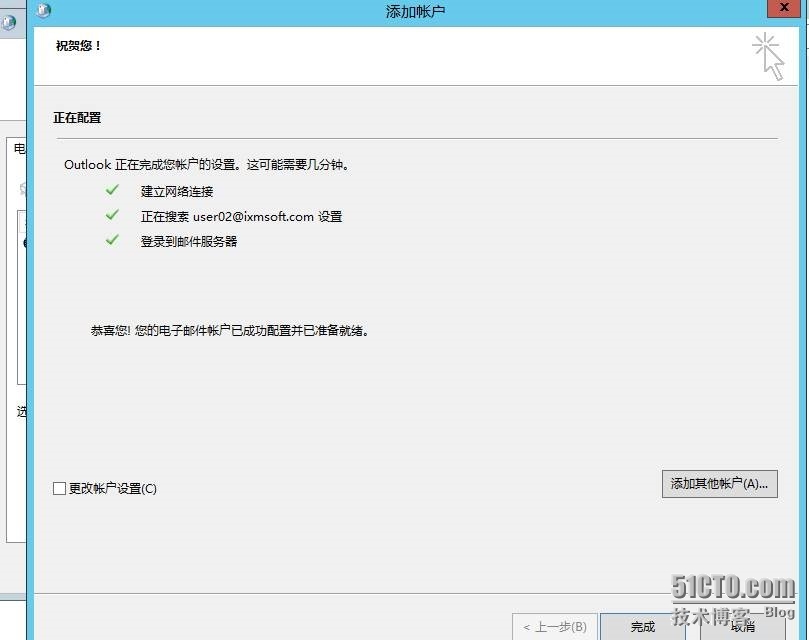
Task: Click the 祝贺您！ header text
Action: click(x=78, y=46)
